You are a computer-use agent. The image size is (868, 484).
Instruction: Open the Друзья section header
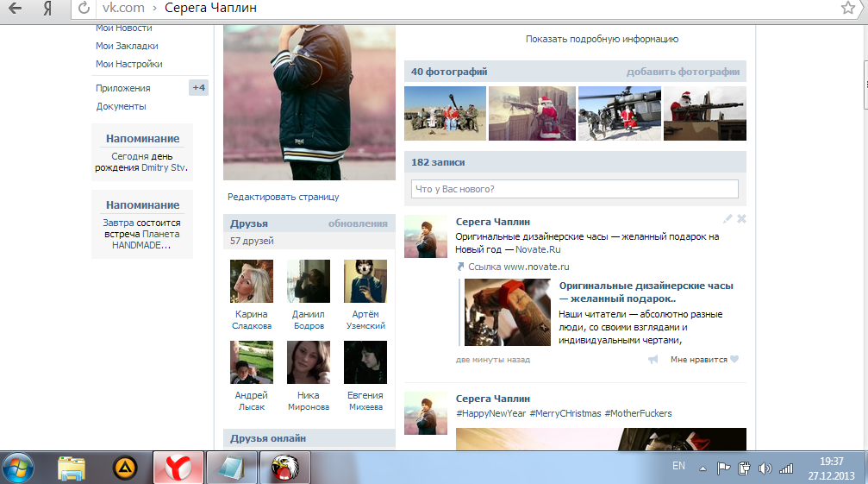tap(249, 223)
